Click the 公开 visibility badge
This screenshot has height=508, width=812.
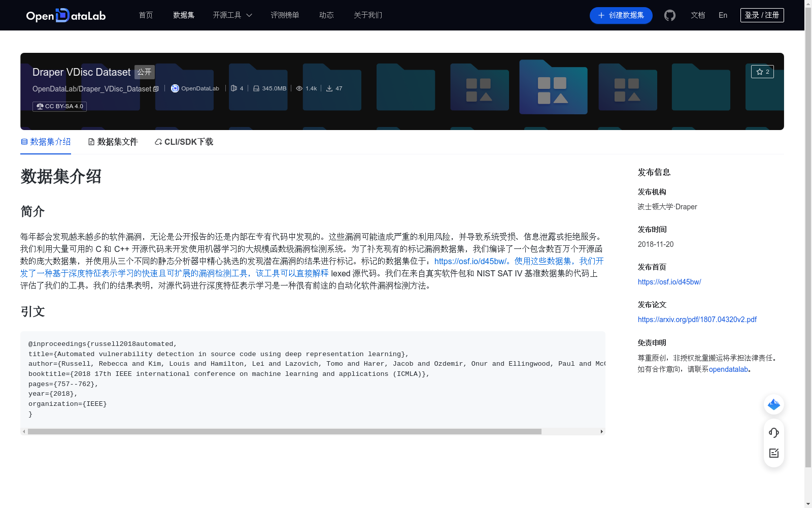(144, 72)
